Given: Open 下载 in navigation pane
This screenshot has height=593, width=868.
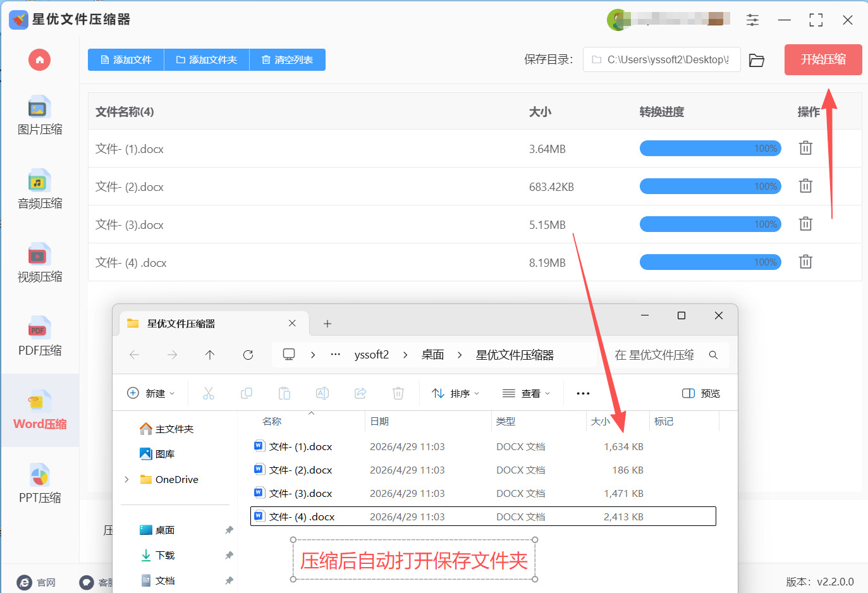Looking at the screenshot, I should pos(158,555).
